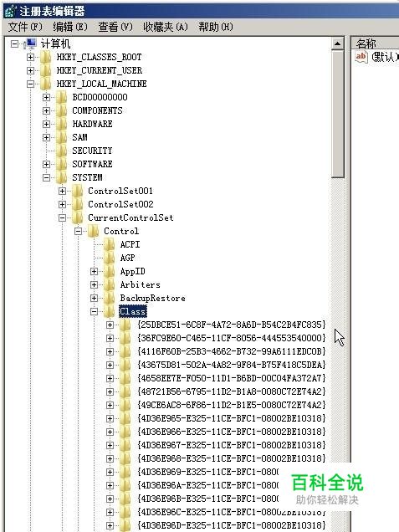Click the AGP folder icon
The height and width of the screenshot is (532, 399).
point(110,258)
